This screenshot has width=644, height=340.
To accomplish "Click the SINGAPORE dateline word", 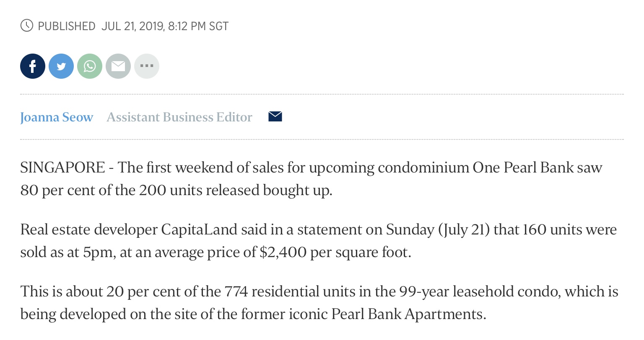I will click(x=62, y=167).
